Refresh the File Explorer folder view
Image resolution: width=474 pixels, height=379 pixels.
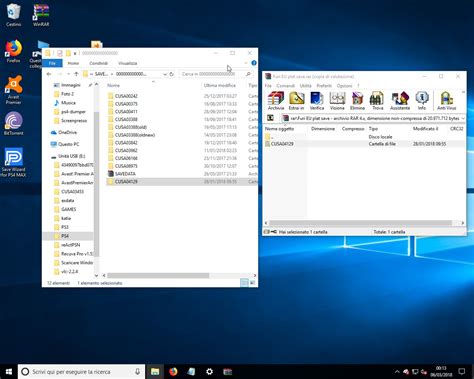pyautogui.click(x=172, y=74)
